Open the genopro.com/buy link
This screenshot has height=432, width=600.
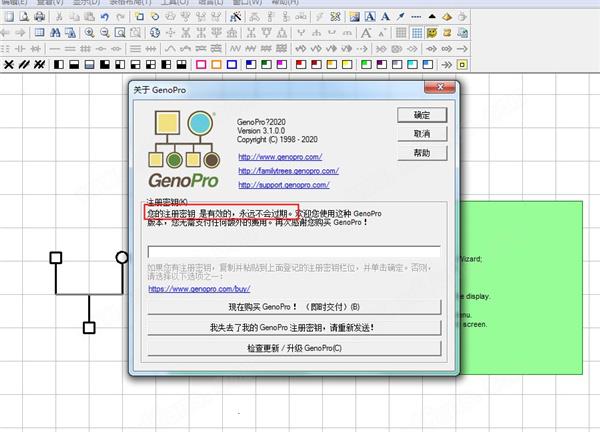(199, 289)
